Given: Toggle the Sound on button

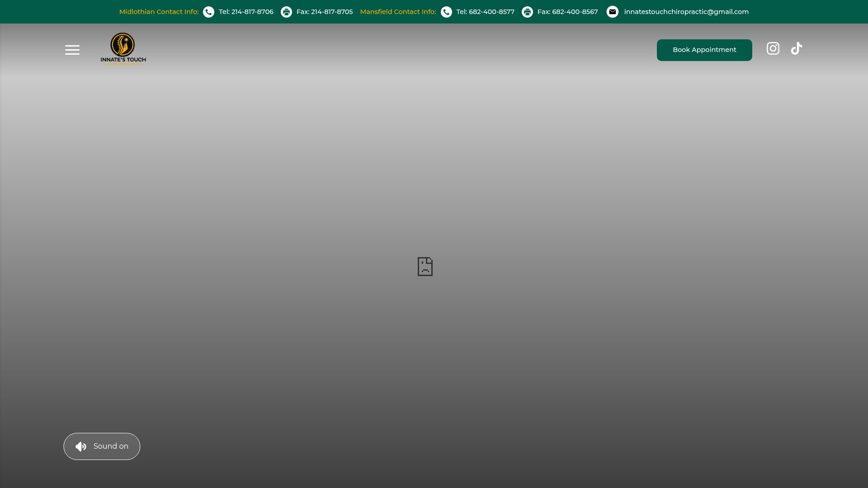Looking at the screenshot, I should [102, 446].
